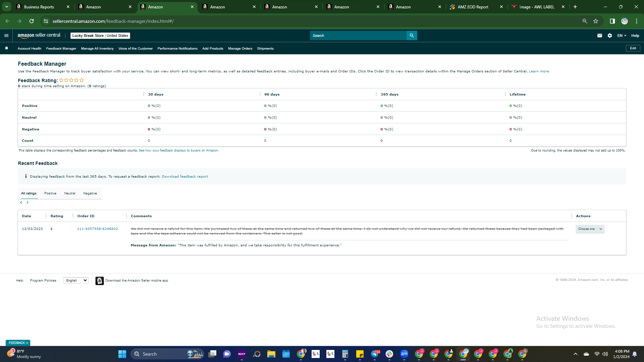Click the Amazon Seller Central logo
Screen dimensions: 644x362
[39, 36]
